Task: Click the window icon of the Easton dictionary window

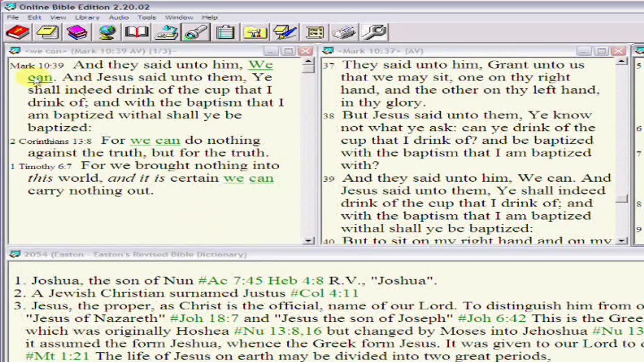Action: pos(15,254)
